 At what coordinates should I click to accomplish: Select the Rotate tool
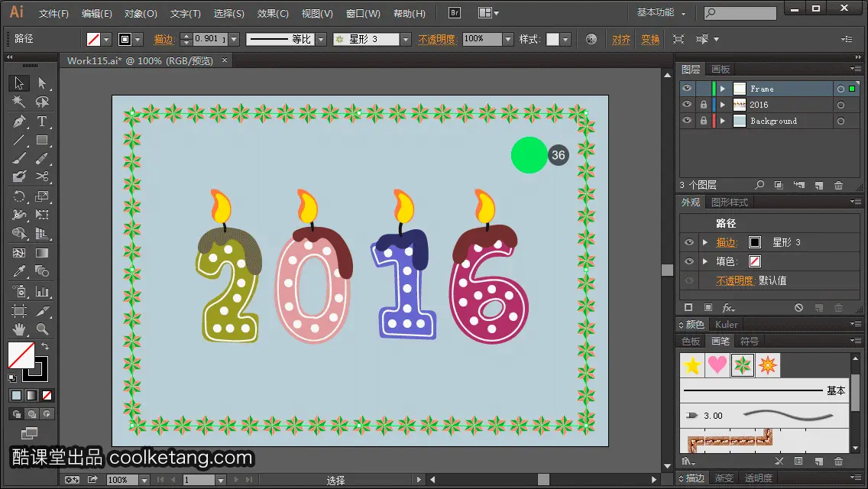(x=19, y=196)
